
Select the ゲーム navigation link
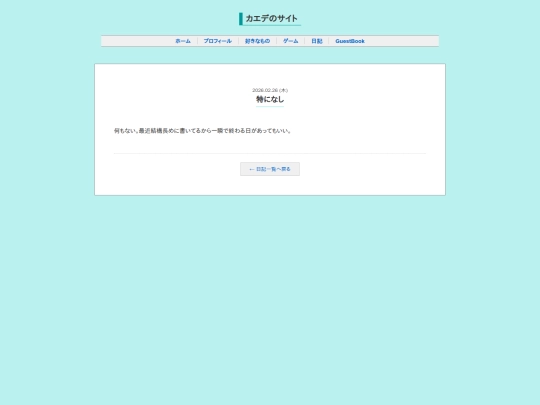[x=291, y=41]
